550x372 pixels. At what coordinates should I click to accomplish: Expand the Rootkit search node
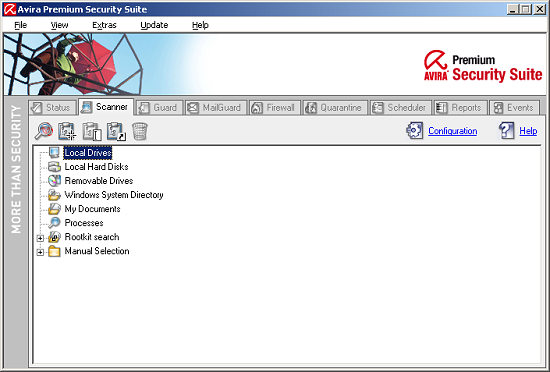(x=40, y=238)
